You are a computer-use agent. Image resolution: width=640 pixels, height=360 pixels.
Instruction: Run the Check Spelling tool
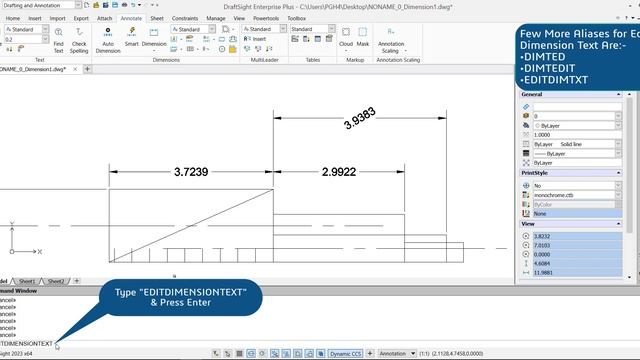[x=79, y=40]
